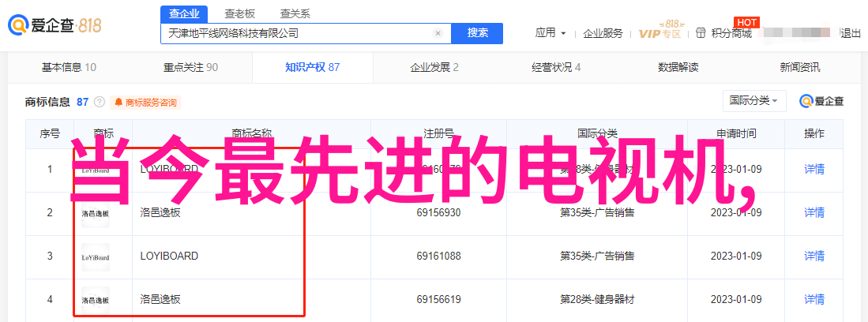This screenshot has width=868, height=322.
Task: Open 详情 for registration 69156619
Action: tap(814, 300)
